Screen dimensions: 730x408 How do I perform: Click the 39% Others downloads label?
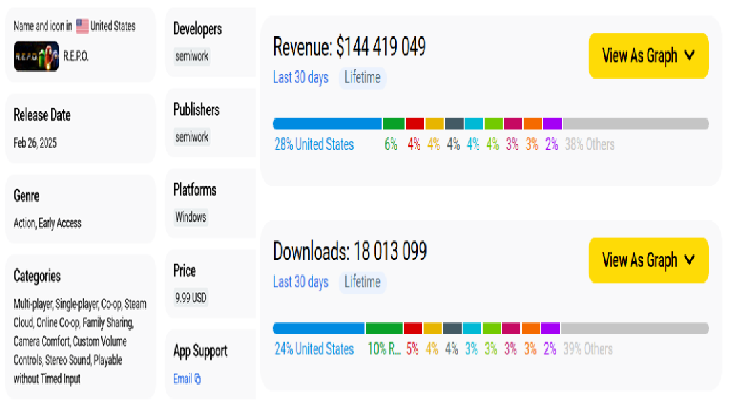coord(587,350)
